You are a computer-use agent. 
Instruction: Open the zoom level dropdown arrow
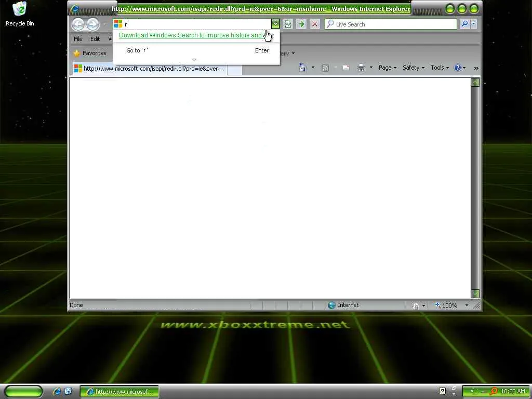[x=467, y=305]
